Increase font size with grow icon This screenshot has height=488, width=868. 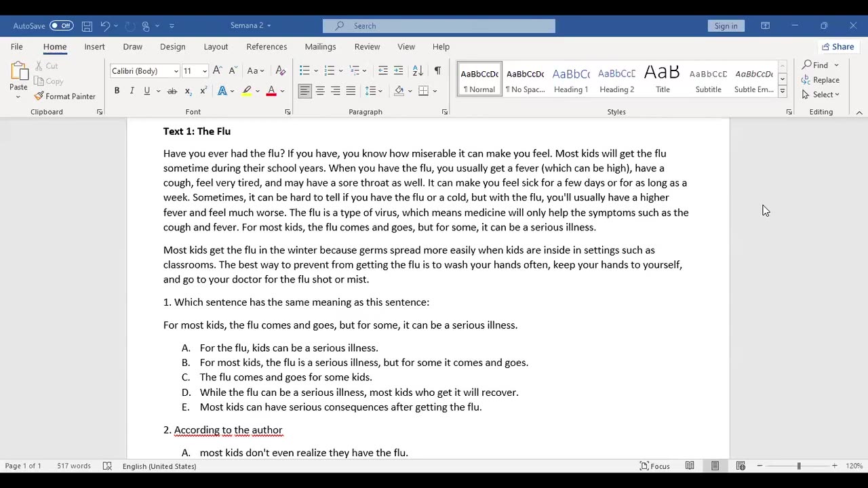tap(217, 70)
